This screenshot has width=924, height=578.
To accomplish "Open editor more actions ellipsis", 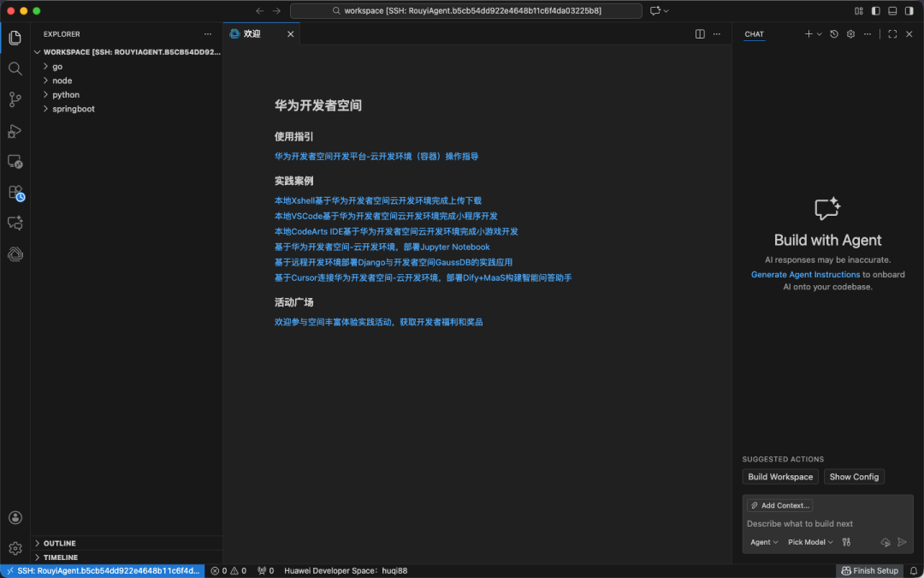I will 717,34.
